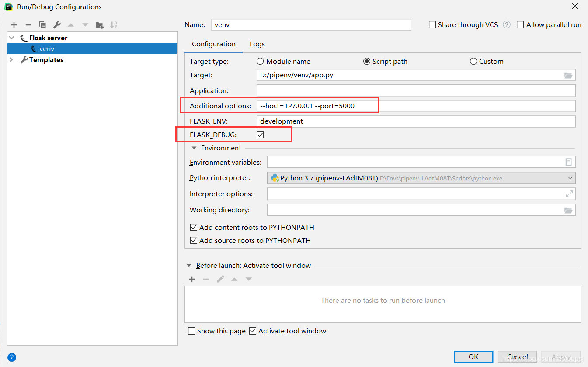This screenshot has height=367, width=588.
Task: Toggle Add source roots to PYTHONPATH
Action: click(194, 240)
